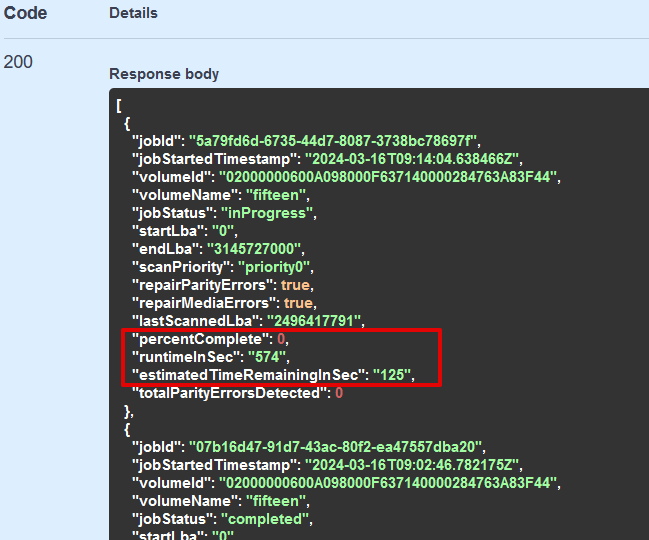Click the repairMediaErrors value true

[298, 303]
